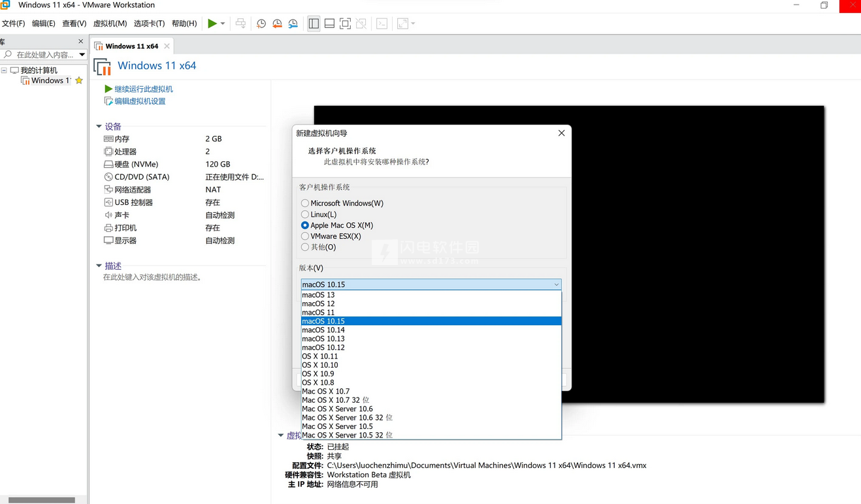
Task: Choose macOS 10.14 from version list
Action: [431, 330]
